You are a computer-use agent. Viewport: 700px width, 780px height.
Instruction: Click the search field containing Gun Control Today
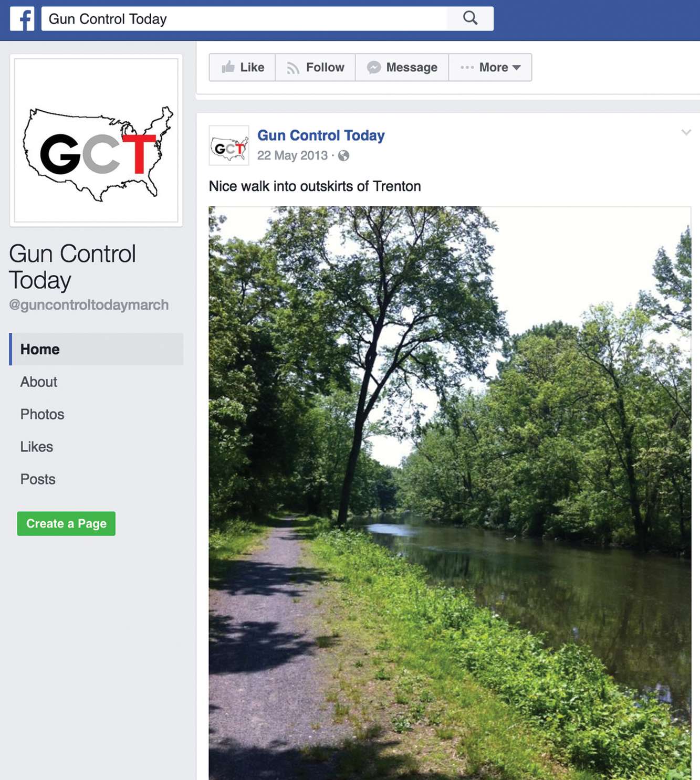pyautogui.click(x=244, y=19)
